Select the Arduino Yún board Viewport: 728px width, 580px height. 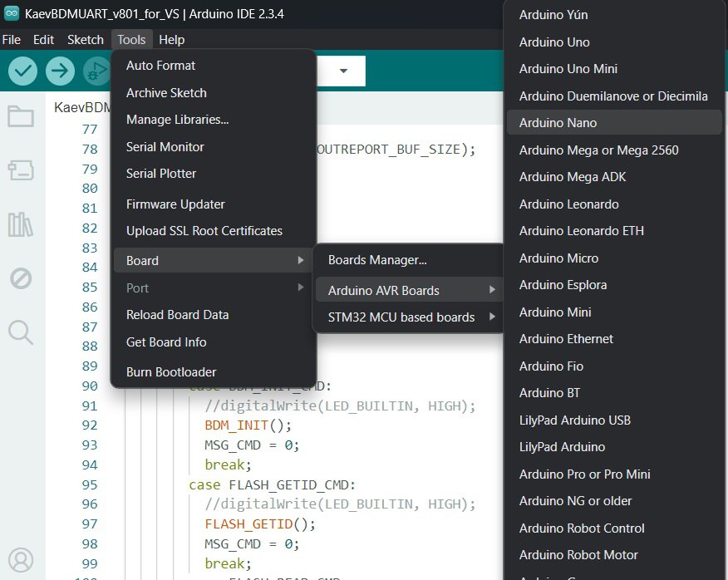click(x=614, y=15)
